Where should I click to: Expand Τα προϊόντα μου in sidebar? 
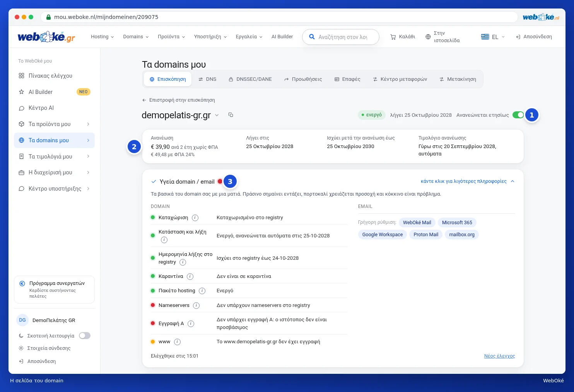click(54, 124)
